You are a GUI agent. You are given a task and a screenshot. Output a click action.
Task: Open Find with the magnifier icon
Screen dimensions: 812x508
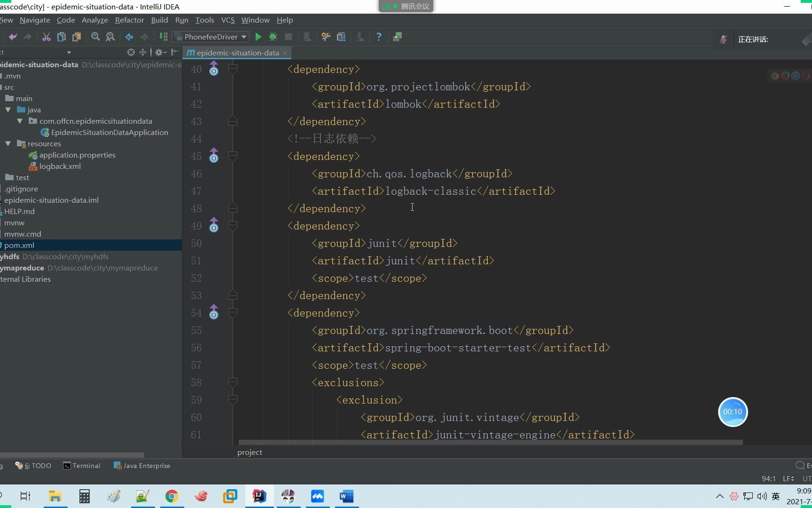tap(95, 37)
